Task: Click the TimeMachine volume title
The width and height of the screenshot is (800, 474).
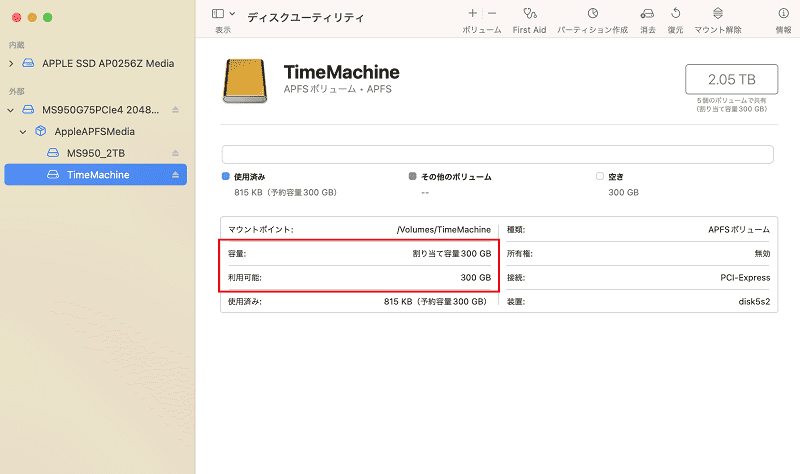Action: [x=341, y=72]
